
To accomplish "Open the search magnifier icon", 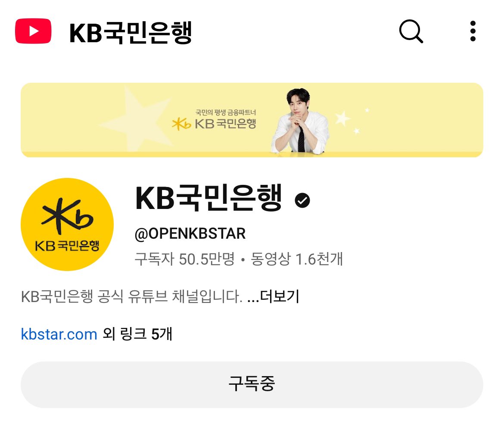I will point(411,31).
